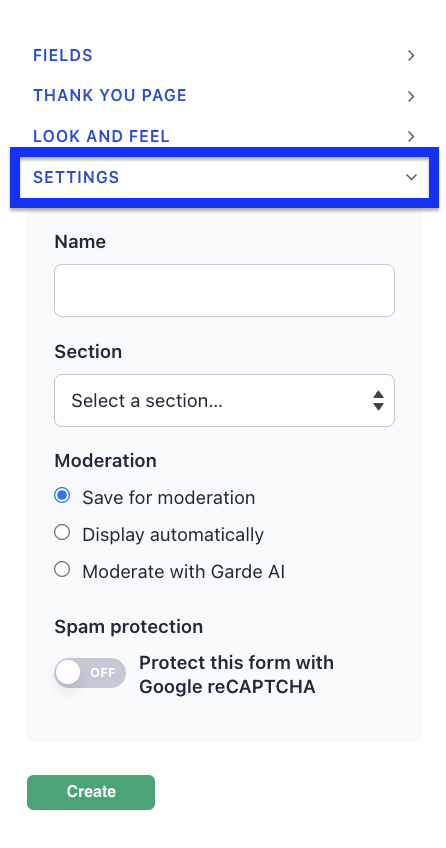Choose the Display automatically radio option
446x848 pixels.
click(x=62, y=533)
